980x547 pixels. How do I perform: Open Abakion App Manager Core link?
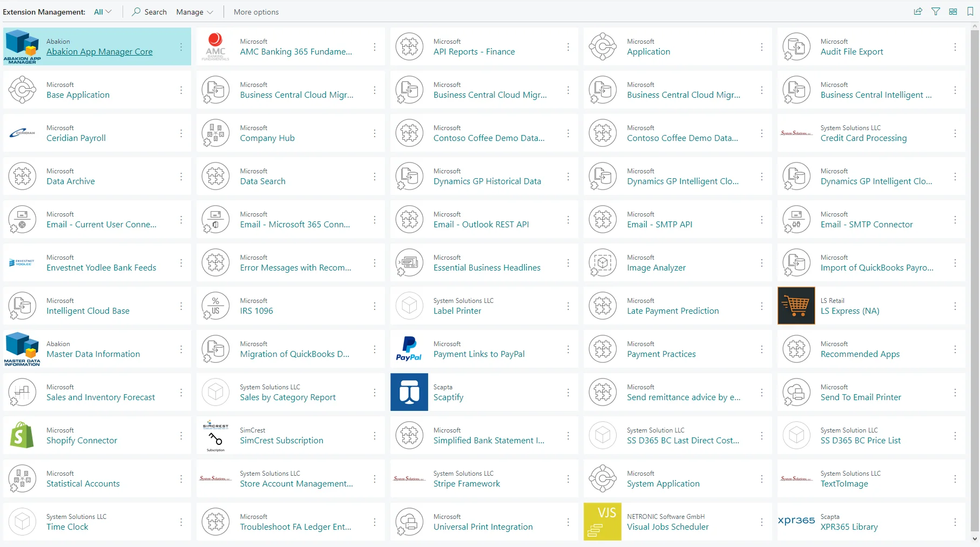99,52
